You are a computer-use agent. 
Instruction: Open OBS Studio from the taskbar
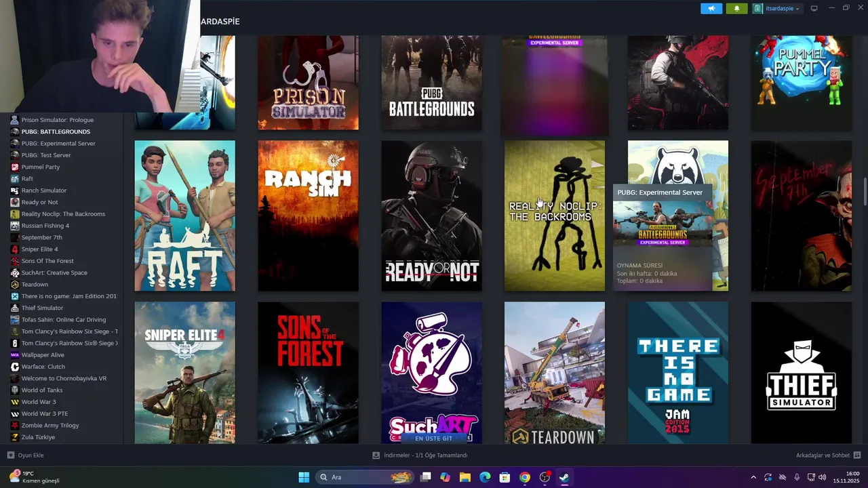[x=545, y=477]
